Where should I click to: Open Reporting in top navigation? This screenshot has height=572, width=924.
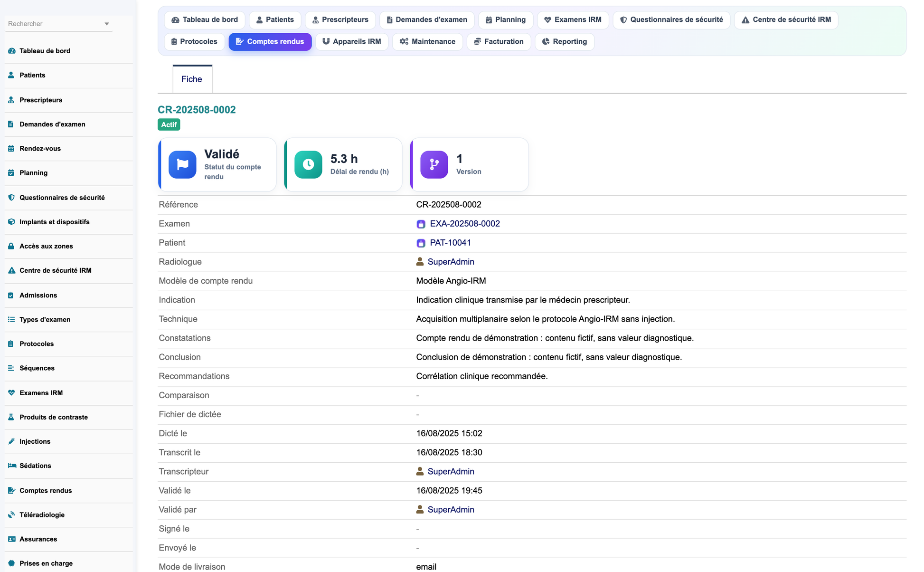pos(565,42)
